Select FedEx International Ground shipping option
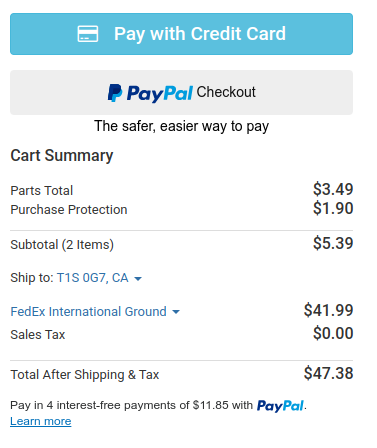377x448 pixels. point(88,312)
